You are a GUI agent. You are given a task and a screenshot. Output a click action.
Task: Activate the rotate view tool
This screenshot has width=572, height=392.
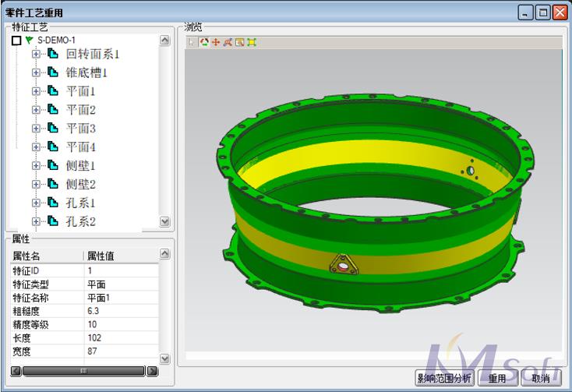point(204,42)
